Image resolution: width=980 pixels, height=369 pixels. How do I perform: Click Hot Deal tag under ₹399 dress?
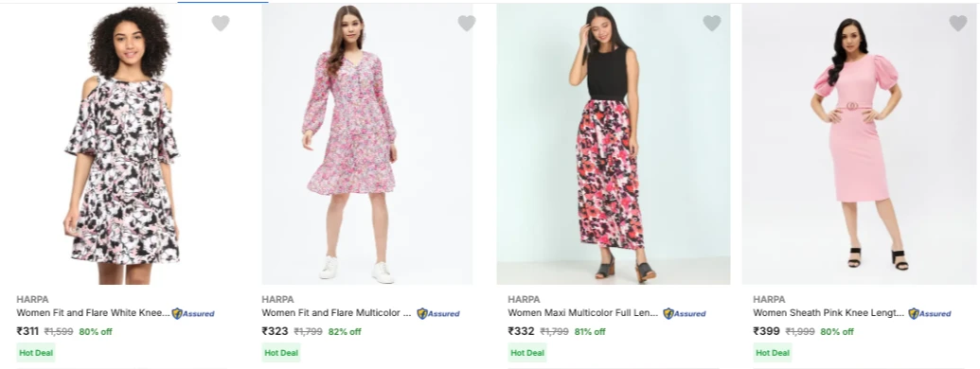click(773, 353)
